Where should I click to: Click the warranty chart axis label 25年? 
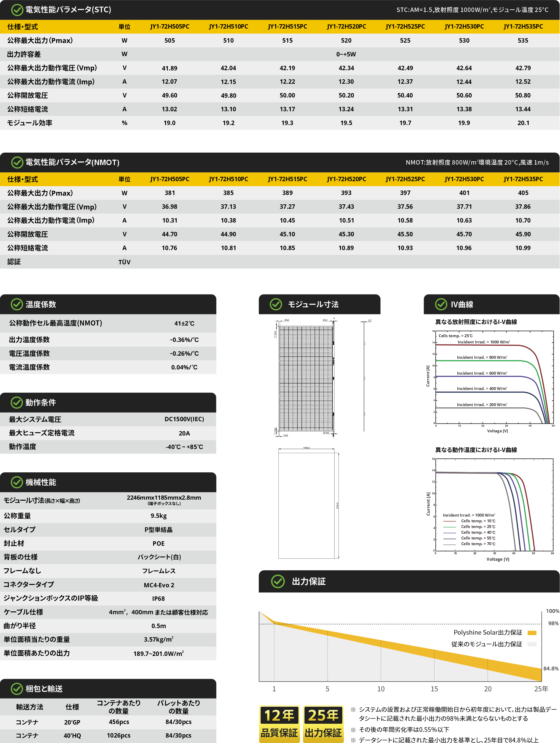click(x=541, y=689)
